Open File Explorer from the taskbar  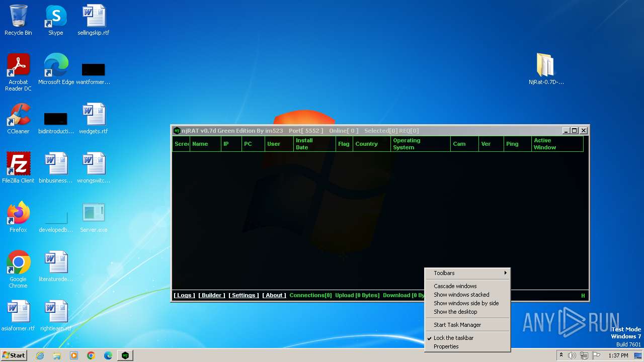pos(57,355)
